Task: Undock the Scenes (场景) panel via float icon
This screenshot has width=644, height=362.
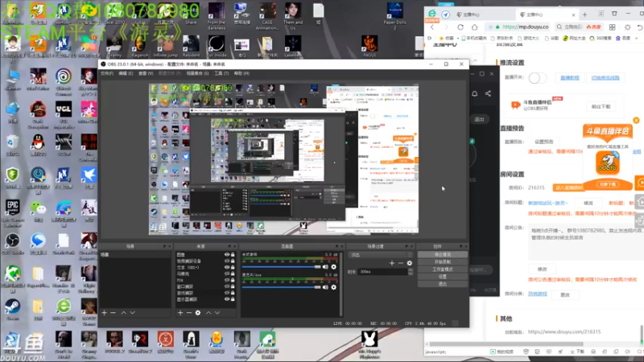Action: [164, 246]
